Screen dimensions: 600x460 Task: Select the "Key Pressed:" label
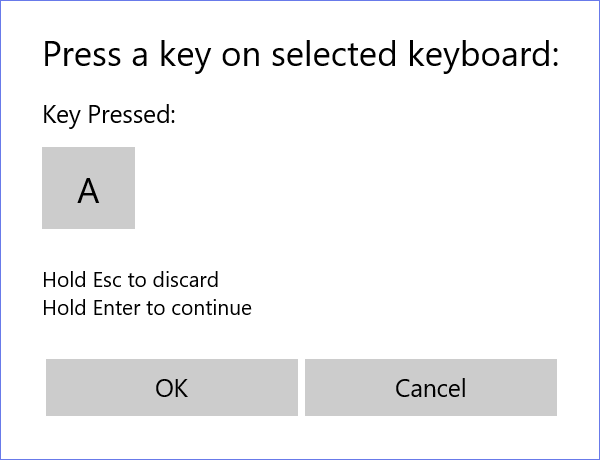click(x=109, y=115)
